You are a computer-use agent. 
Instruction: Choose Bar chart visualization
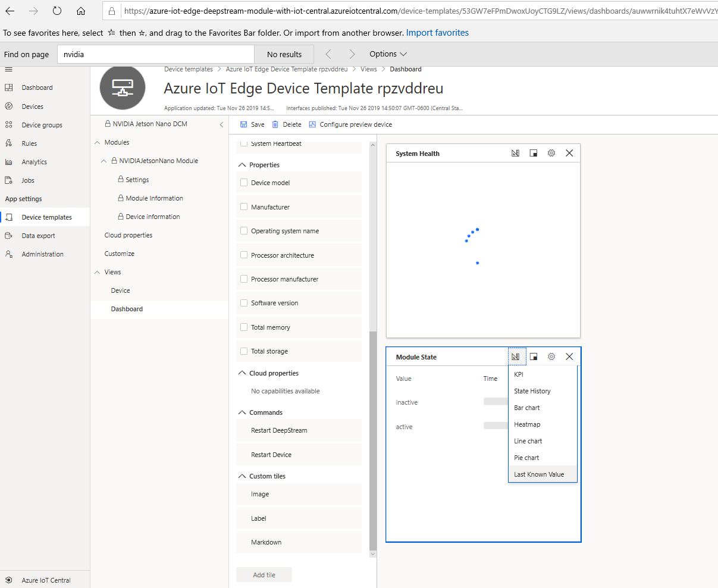tap(543, 408)
